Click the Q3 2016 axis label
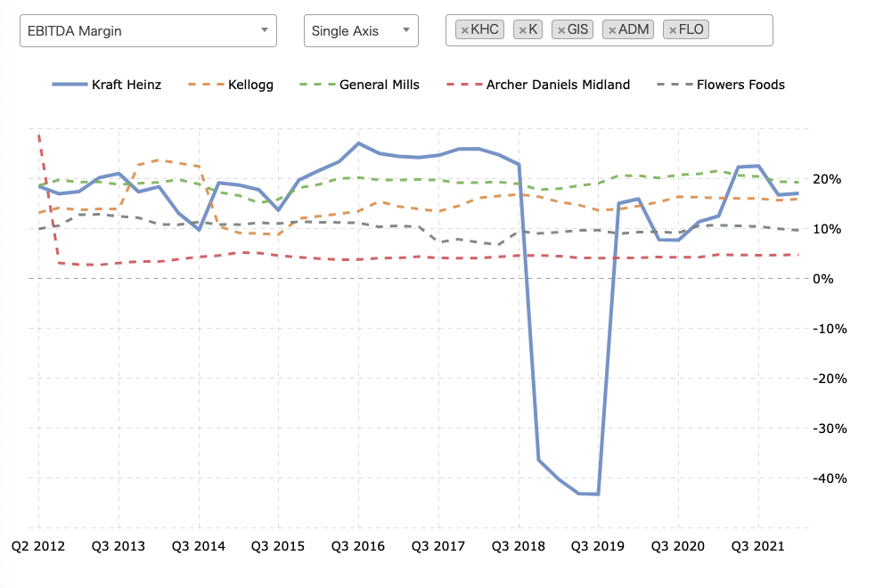875x588 pixels. pyautogui.click(x=358, y=546)
